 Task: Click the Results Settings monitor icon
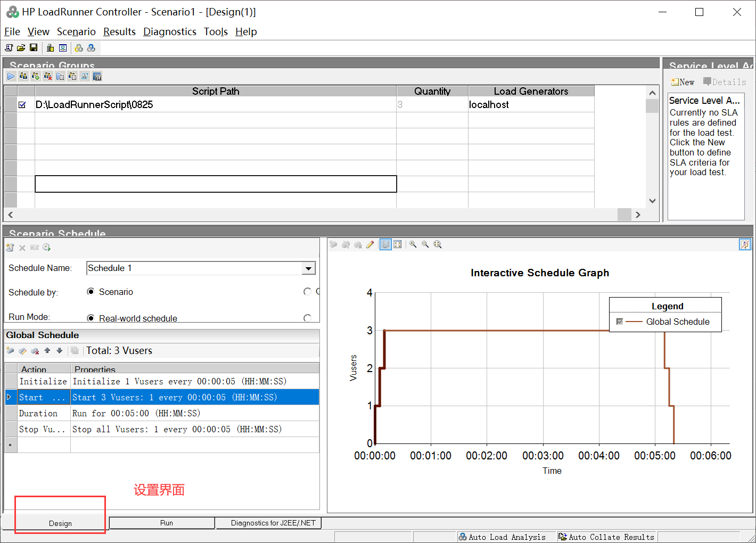[x=63, y=48]
